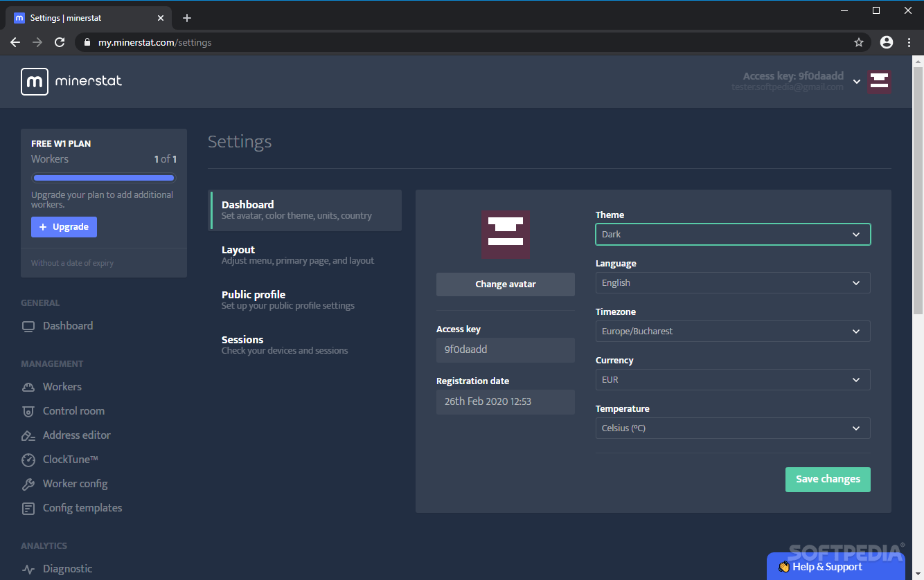Viewport: 924px width, 580px height.
Task: Click the site lock icon
Action: click(x=87, y=42)
